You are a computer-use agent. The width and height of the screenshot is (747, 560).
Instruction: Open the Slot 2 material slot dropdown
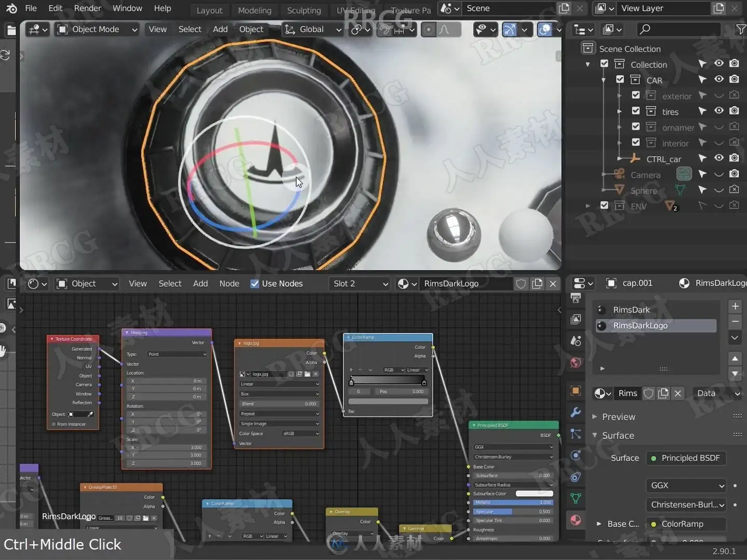click(359, 284)
